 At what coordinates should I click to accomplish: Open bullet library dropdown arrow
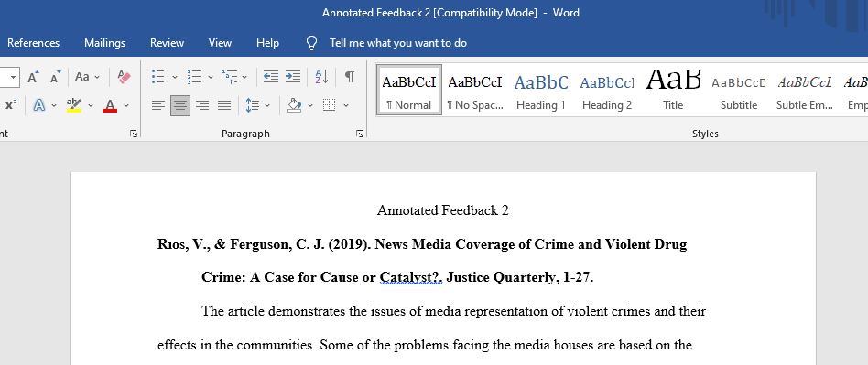pyautogui.click(x=175, y=77)
